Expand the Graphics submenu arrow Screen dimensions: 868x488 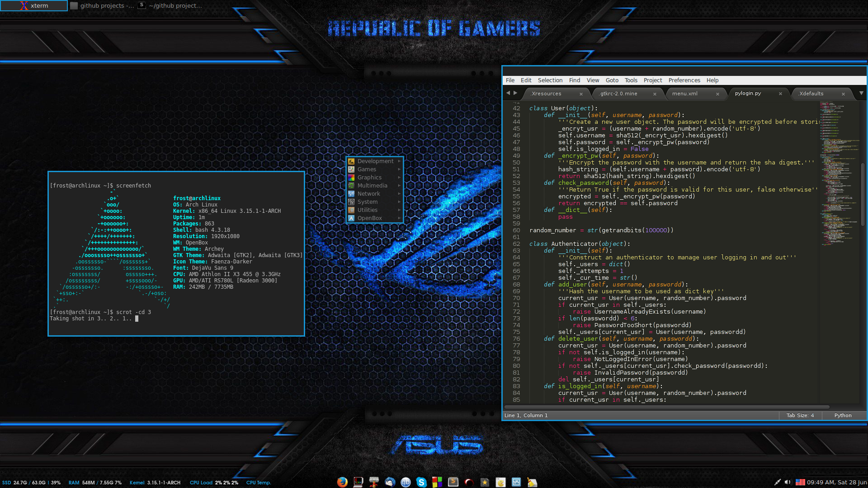[399, 178]
